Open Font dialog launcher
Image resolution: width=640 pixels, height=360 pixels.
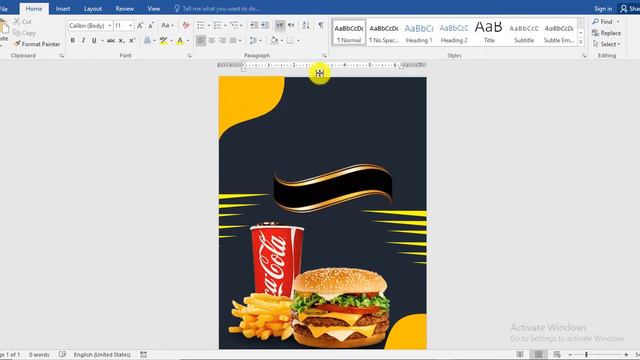(x=189, y=56)
